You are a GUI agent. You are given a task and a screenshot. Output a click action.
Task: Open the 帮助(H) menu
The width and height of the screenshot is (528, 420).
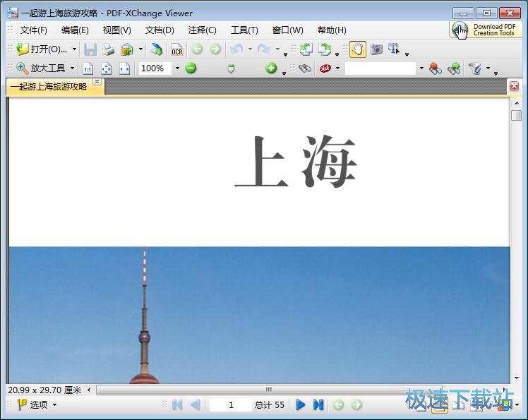(332, 30)
